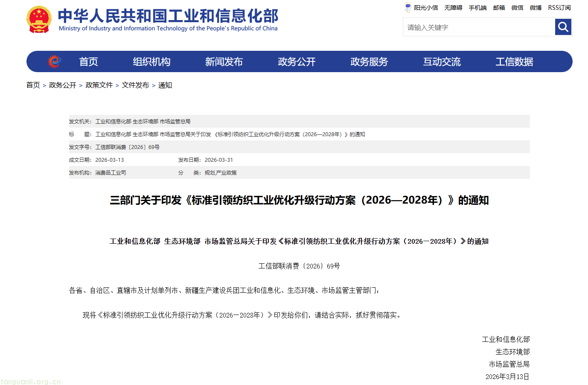Open the 组织机构 navigation menu

151,62
